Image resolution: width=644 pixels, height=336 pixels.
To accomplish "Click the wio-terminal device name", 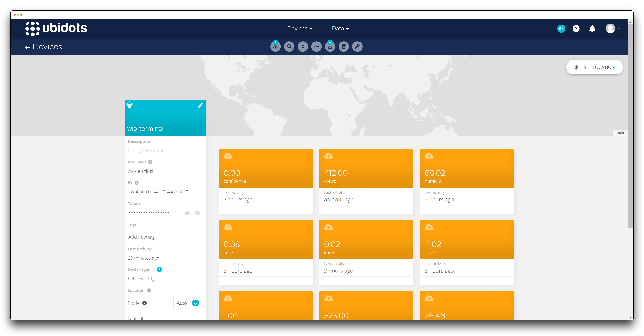I will point(145,128).
